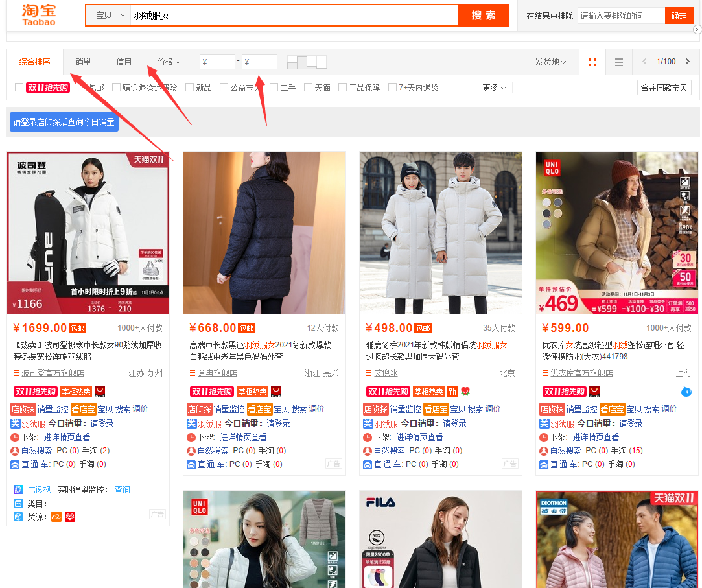This screenshot has width=702, height=588.
Task: Click the Taobao logo
Action: [x=38, y=15]
